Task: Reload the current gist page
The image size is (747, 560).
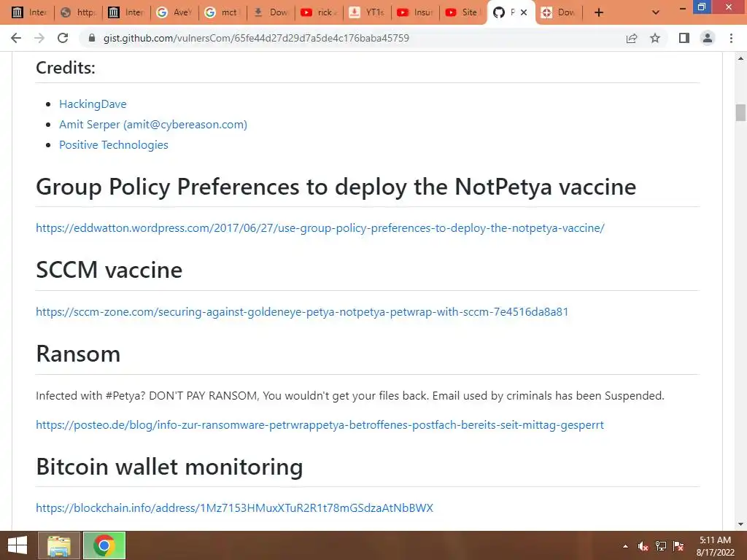Action: (63, 38)
